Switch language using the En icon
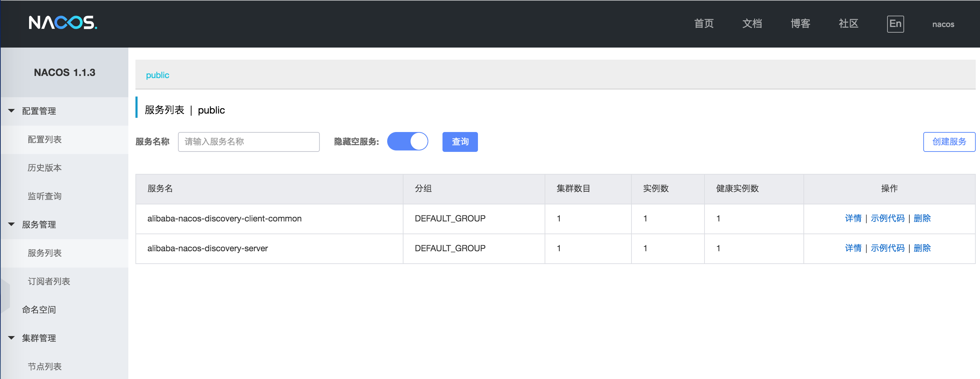The width and height of the screenshot is (980, 379). pyautogui.click(x=895, y=24)
